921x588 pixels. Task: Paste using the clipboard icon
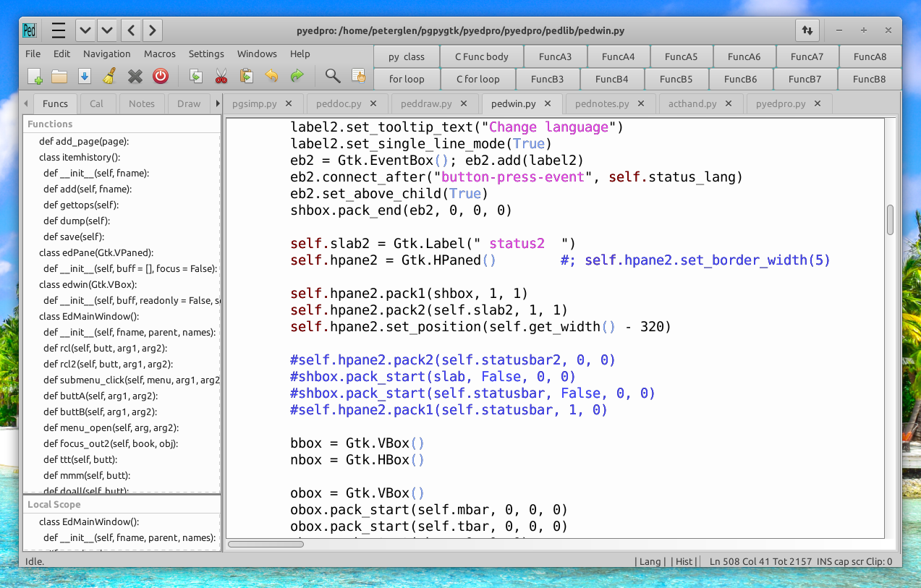246,76
